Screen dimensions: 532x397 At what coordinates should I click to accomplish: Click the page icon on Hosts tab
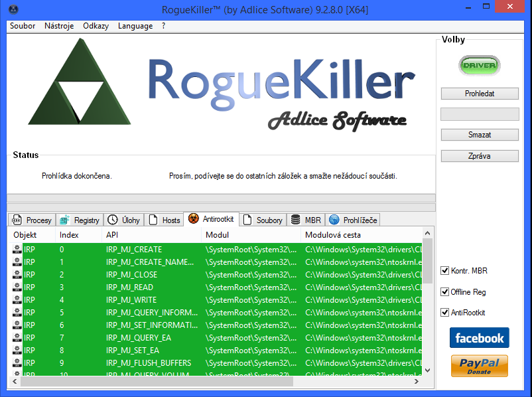[x=153, y=220]
